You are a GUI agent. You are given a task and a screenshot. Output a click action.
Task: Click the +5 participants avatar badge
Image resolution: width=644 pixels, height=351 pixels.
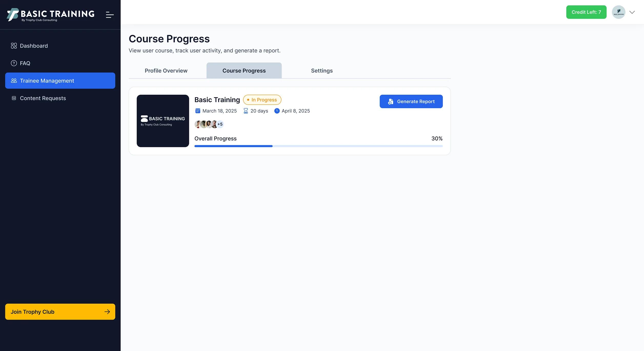click(220, 124)
